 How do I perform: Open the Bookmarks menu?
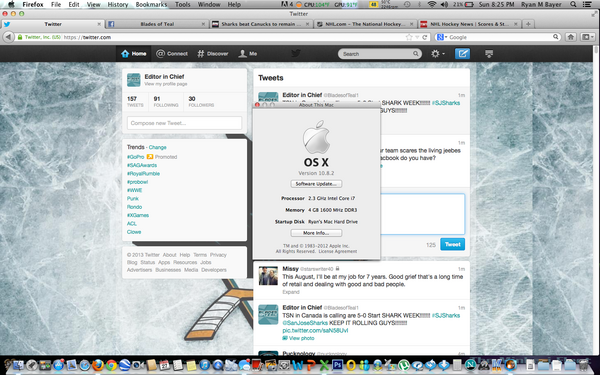[x=151, y=5]
